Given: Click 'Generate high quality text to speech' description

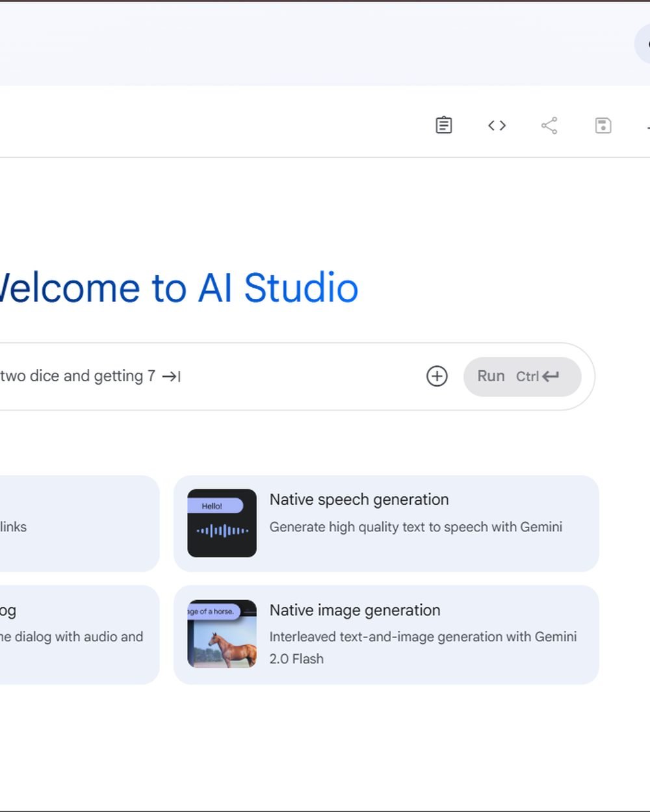Looking at the screenshot, I should pyautogui.click(x=416, y=527).
